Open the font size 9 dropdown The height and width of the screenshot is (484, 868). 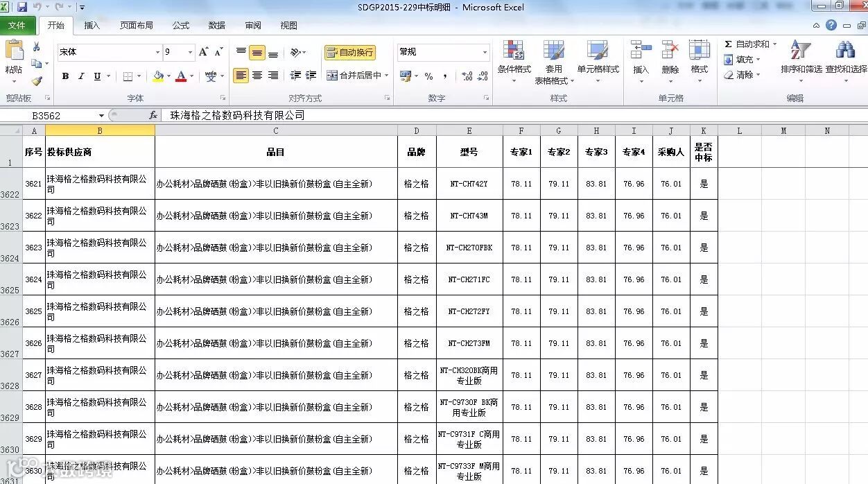191,53
